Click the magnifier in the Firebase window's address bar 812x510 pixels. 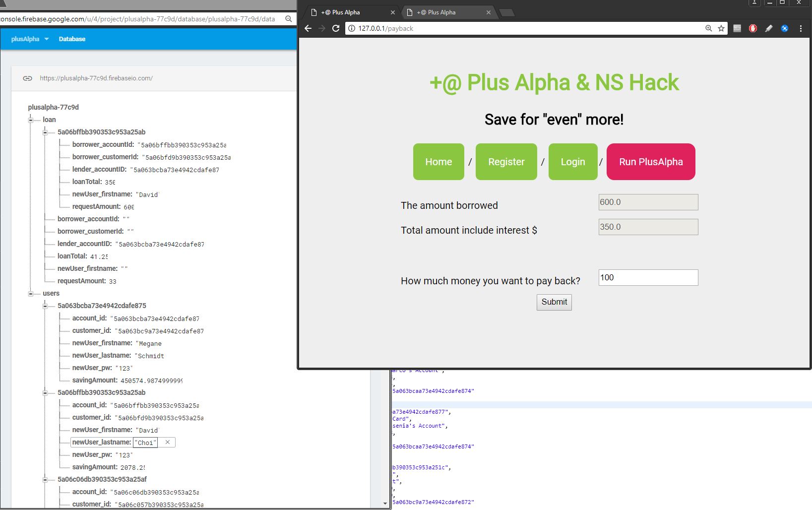point(289,19)
